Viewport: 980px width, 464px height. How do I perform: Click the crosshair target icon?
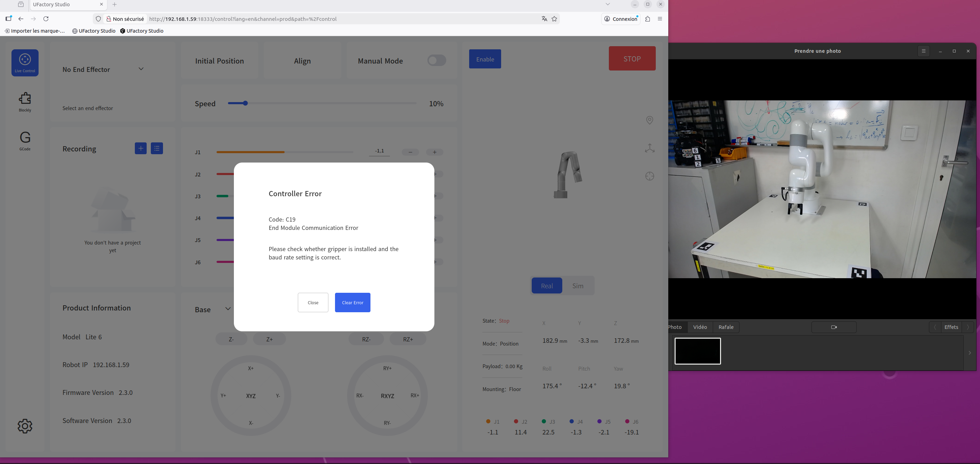[x=650, y=176]
